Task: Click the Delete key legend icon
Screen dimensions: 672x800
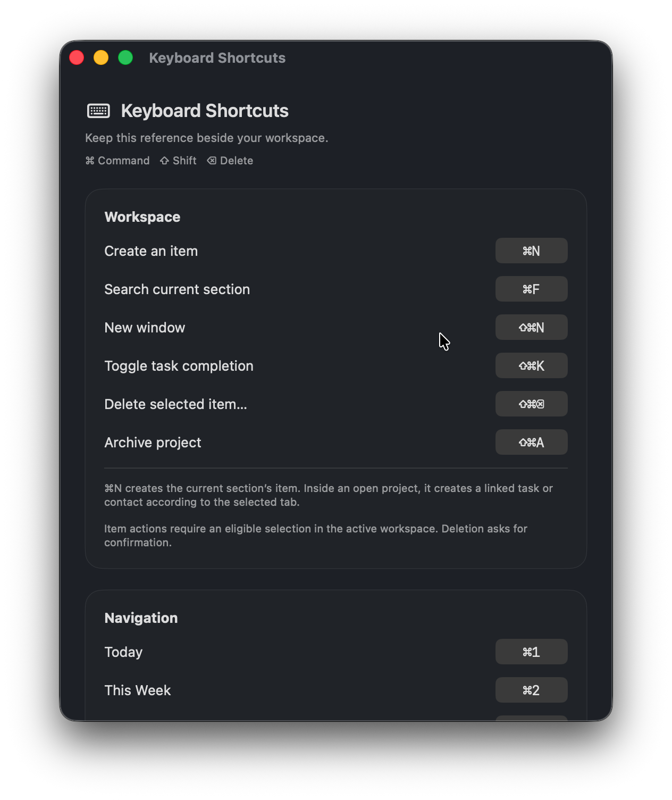Action: click(x=212, y=161)
